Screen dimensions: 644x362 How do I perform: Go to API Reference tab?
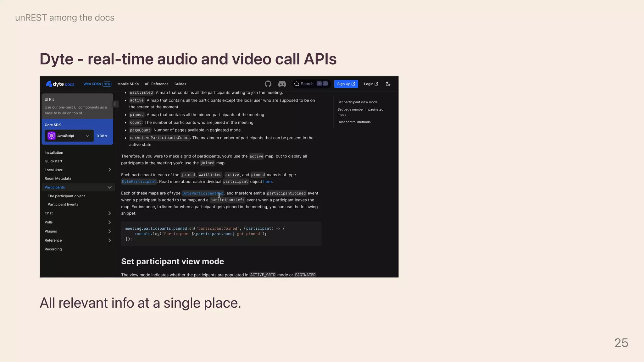click(x=157, y=84)
